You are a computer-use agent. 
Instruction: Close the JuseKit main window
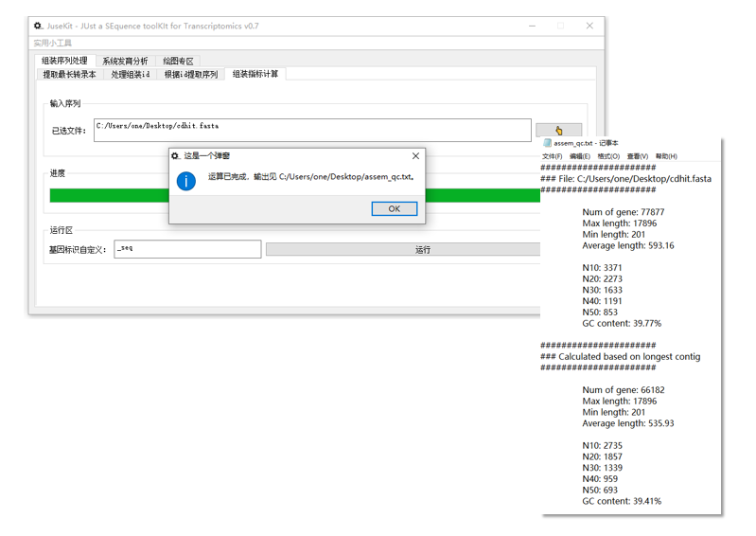[590, 27]
